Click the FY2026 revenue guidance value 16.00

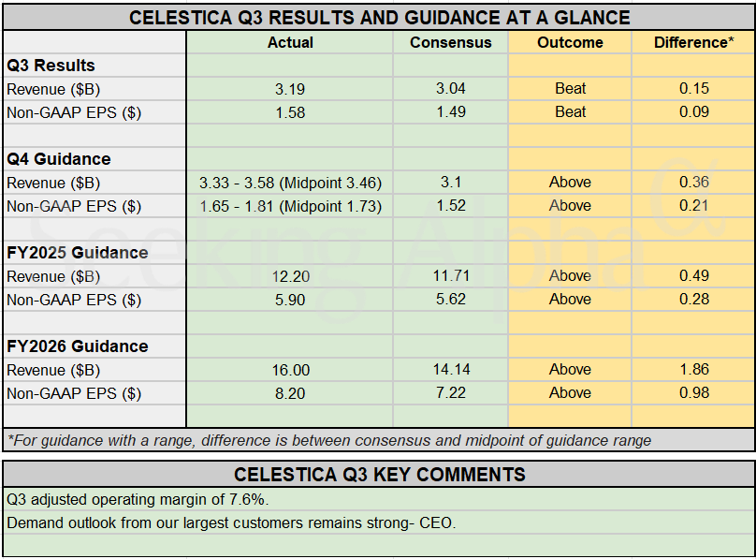(290, 370)
